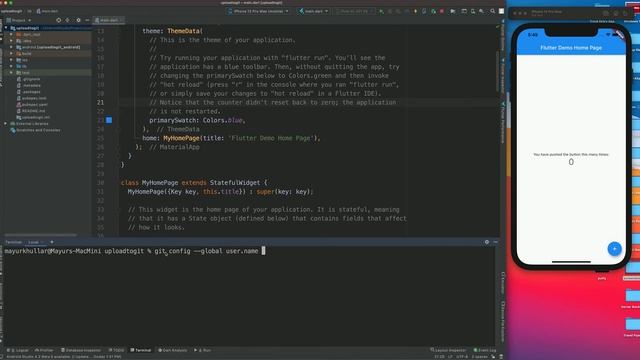The height and width of the screenshot is (360, 640).
Task: Open the main.dart run configuration dropdown
Action: coord(313,11)
